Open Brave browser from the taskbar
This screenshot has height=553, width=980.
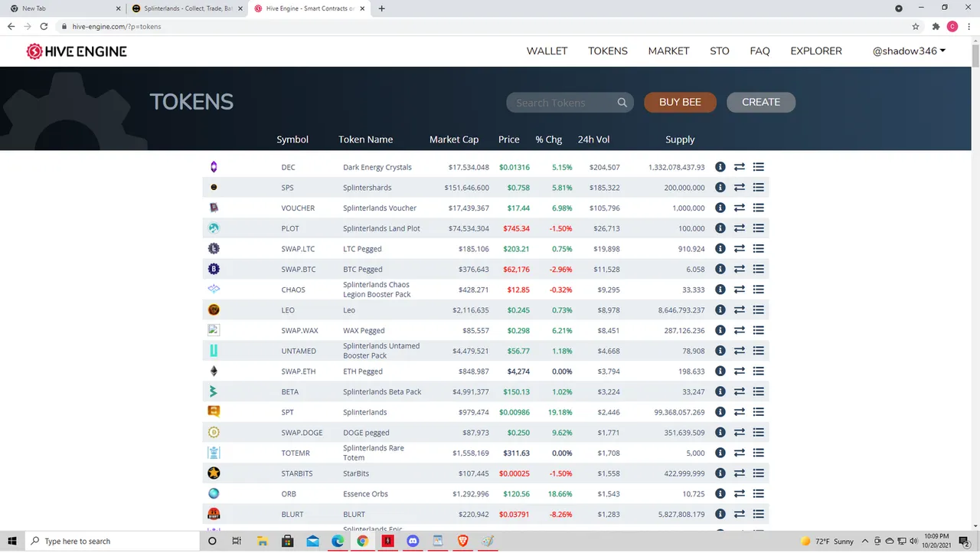coord(462,542)
